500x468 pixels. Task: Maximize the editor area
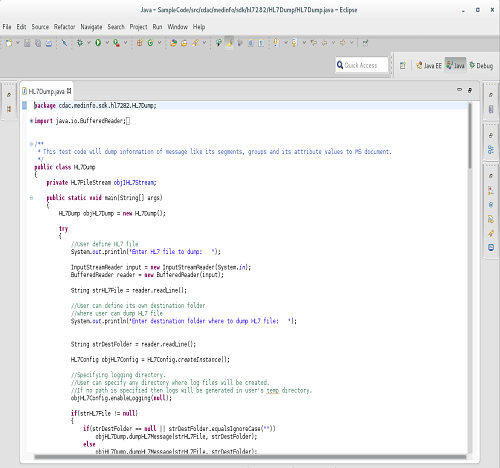[x=470, y=90]
